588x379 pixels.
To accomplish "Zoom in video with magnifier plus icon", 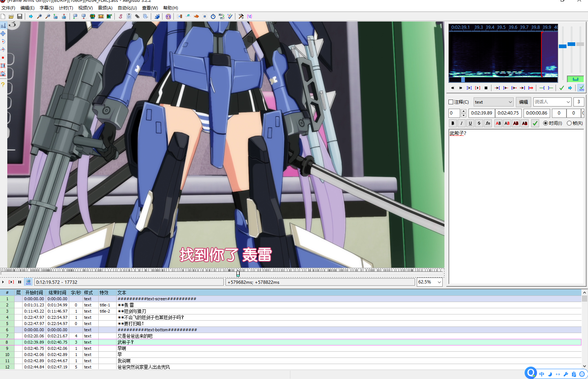I will (39, 16).
